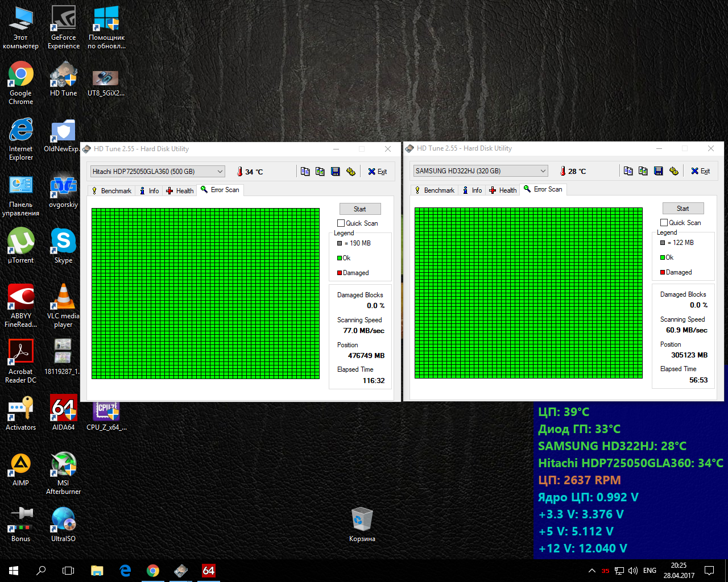This screenshot has width=728, height=582.
Task: Open Task View from the taskbar
Action: pyautogui.click(x=68, y=571)
